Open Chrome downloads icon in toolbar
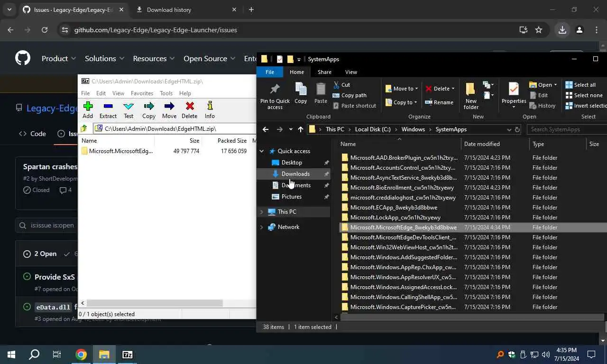The image size is (607, 364). (562, 30)
